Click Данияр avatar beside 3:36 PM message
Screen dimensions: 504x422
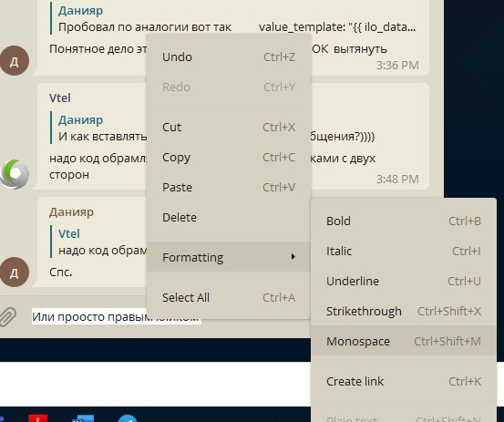tap(15, 61)
